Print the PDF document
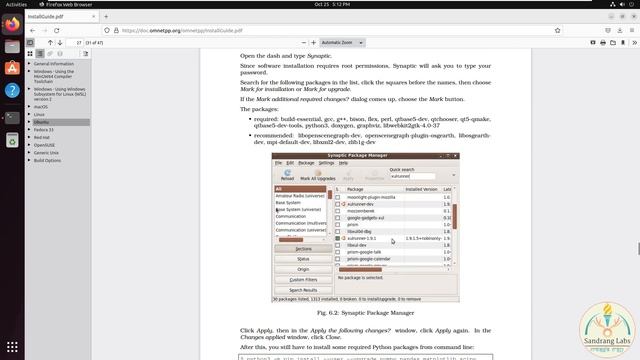Image resolution: width=640 pixels, height=360 pixels. (x=603, y=42)
